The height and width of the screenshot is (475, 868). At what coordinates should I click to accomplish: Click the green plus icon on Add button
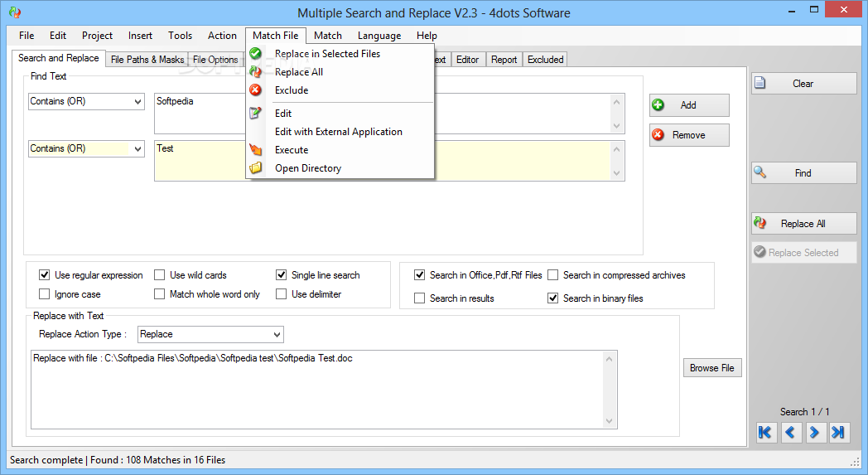(658, 104)
